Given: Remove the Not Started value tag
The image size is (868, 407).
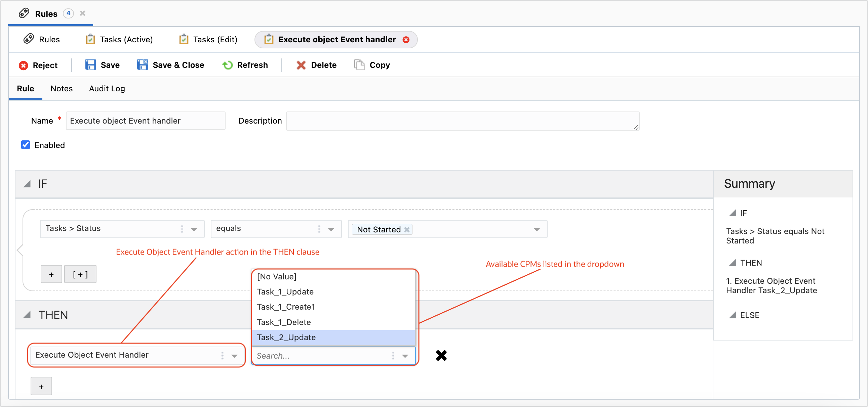Looking at the screenshot, I should point(407,230).
